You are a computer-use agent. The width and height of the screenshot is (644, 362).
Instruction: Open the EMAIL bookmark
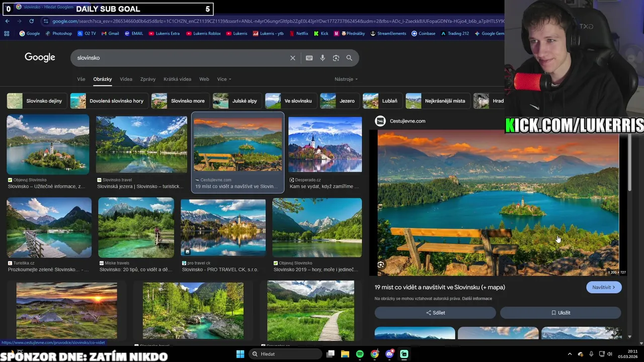tap(134, 34)
